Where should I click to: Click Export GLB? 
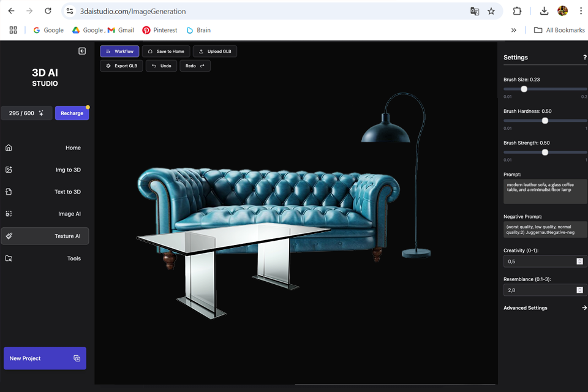(121, 66)
